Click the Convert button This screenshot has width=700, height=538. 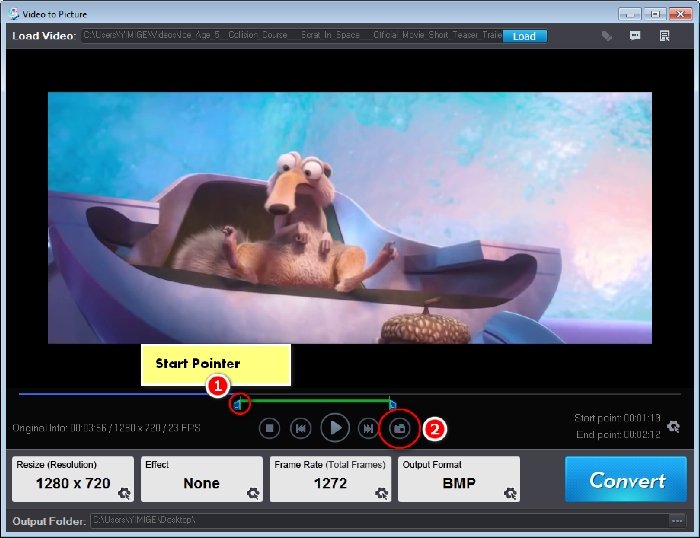(x=626, y=480)
